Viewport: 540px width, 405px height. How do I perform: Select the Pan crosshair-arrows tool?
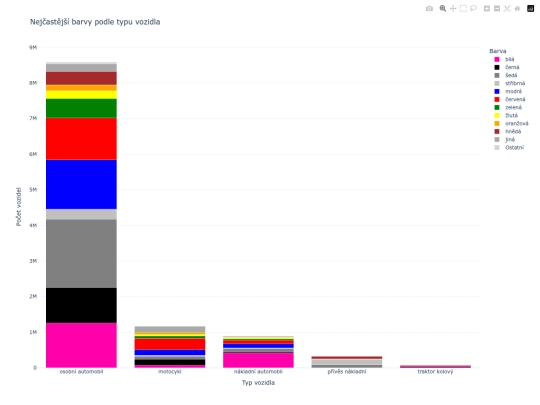click(x=453, y=9)
